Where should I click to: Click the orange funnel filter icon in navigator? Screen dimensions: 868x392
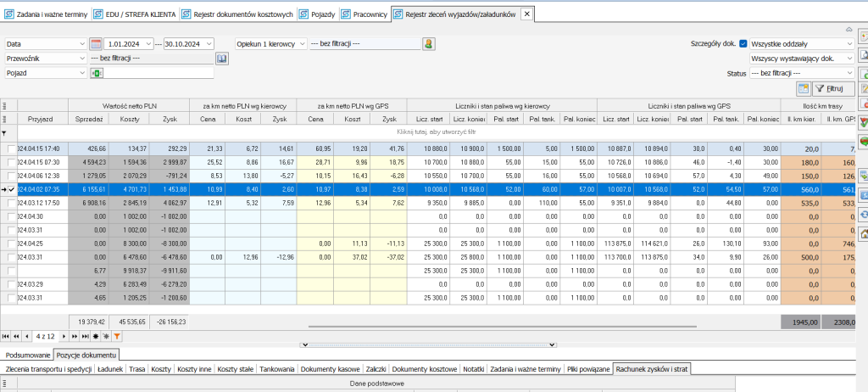tap(117, 337)
